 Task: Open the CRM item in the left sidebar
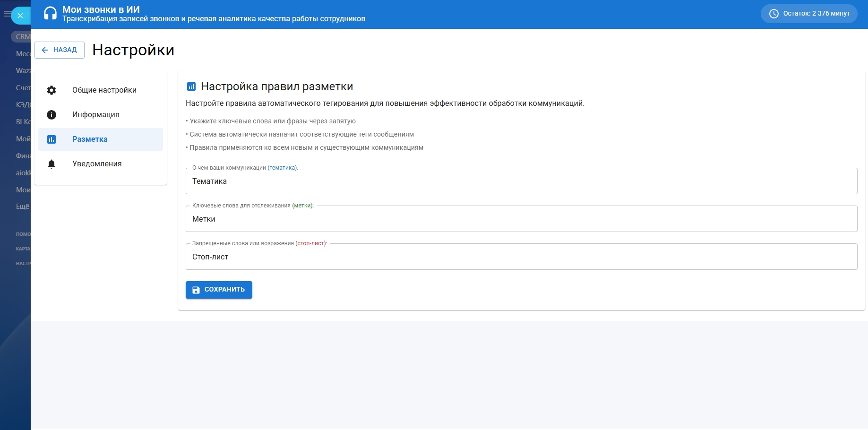point(22,37)
